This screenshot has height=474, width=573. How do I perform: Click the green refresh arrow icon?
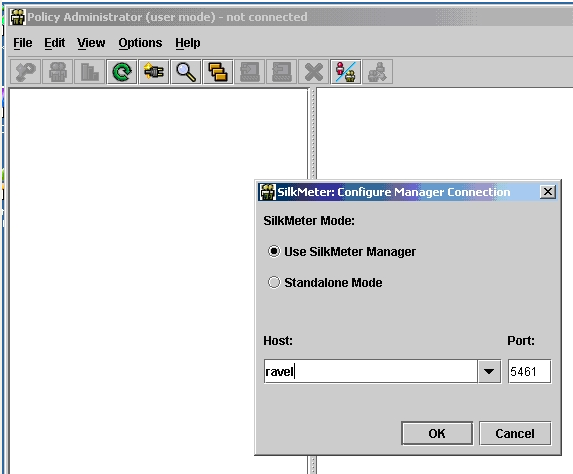(x=122, y=72)
